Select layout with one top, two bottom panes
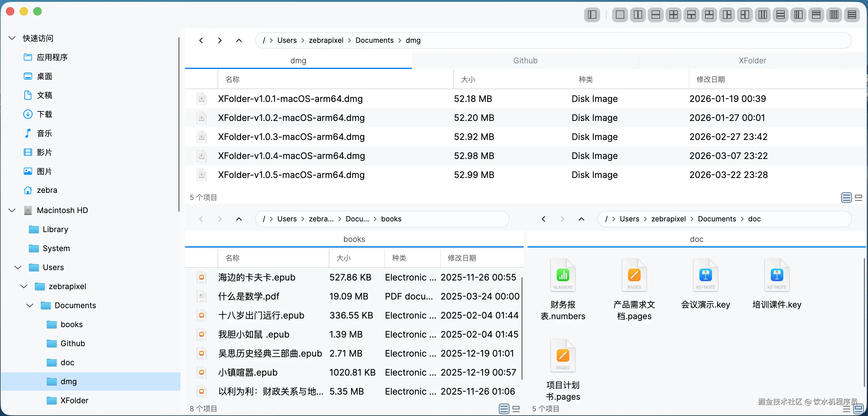 (x=691, y=15)
